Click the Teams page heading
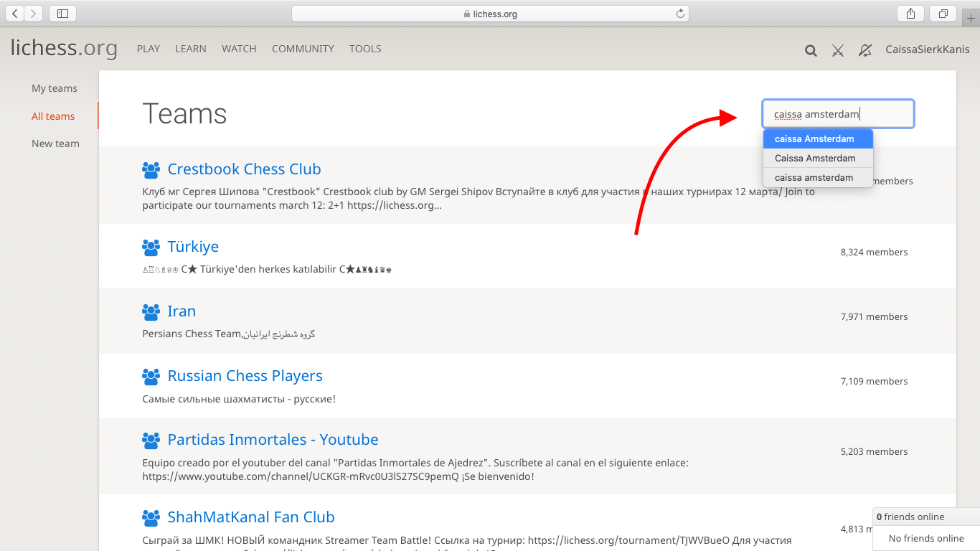980x551 pixels. [x=184, y=114]
